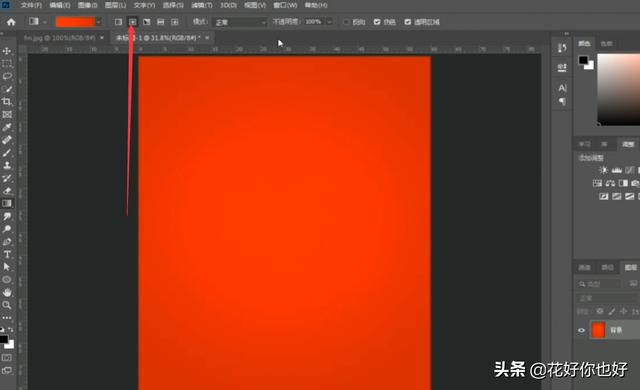Choose the Diamond Gradient style icon

tap(175, 22)
